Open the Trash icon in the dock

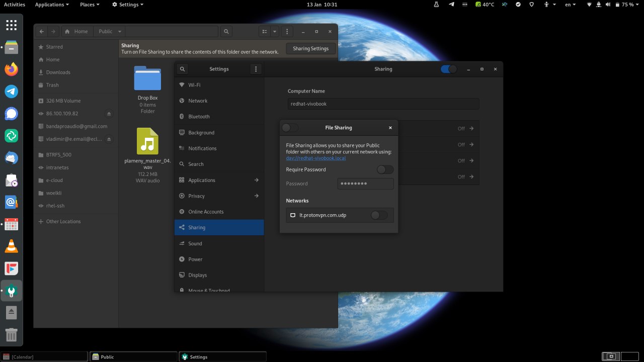click(x=12, y=335)
